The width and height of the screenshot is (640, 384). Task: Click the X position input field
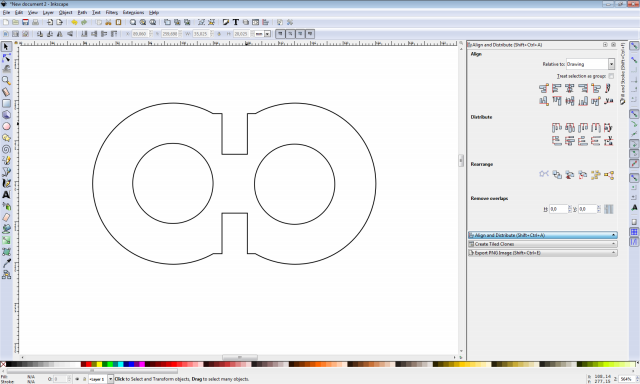coord(140,34)
